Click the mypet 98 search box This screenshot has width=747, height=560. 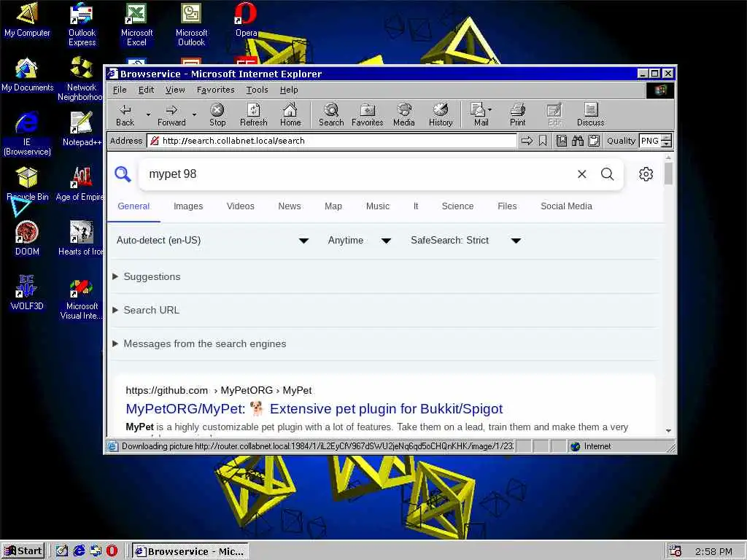pyautogui.click(x=357, y=174)
